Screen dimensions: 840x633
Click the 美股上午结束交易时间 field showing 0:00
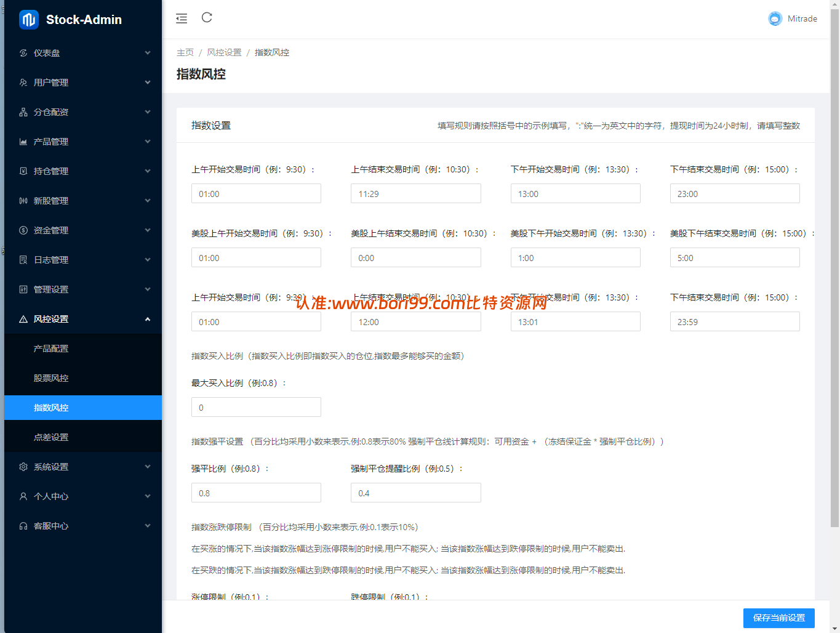[416, 257]
